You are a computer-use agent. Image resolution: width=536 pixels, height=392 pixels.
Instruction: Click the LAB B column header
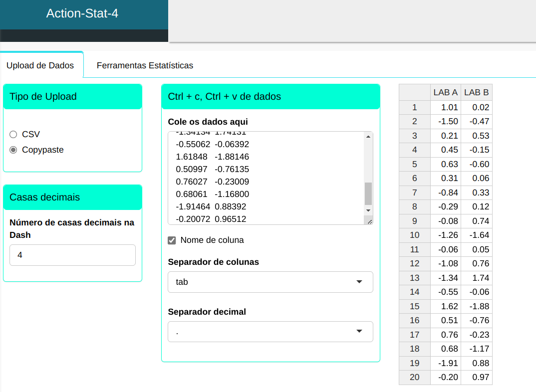476,92
